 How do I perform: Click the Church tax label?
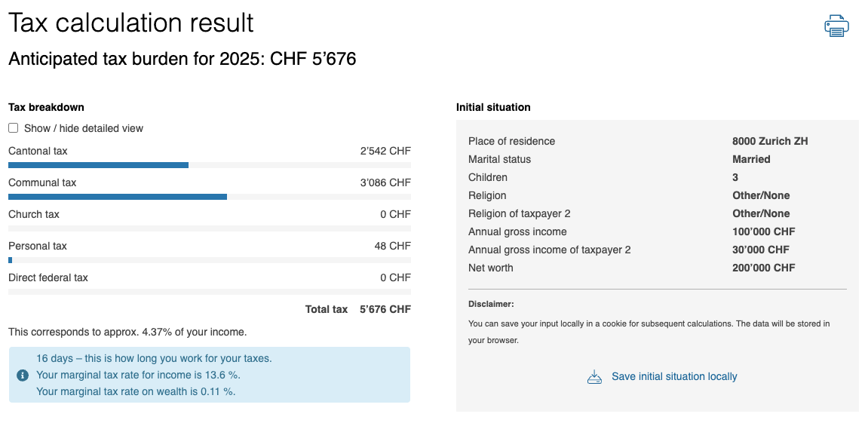(x=34, y=214)
